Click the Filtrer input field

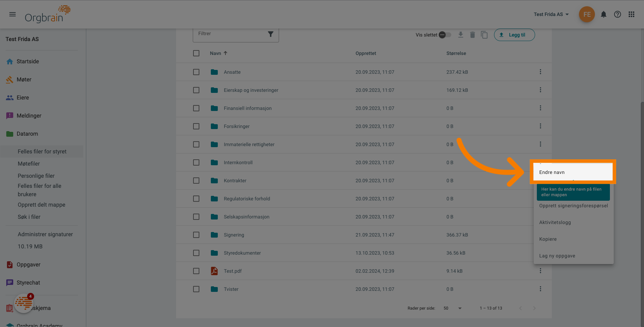230,34
